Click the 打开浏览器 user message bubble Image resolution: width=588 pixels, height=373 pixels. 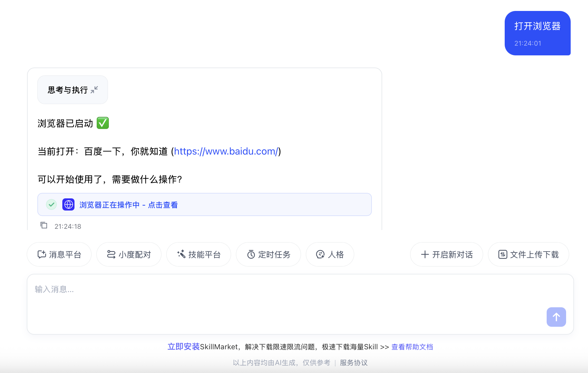click(x=537, y=33)
